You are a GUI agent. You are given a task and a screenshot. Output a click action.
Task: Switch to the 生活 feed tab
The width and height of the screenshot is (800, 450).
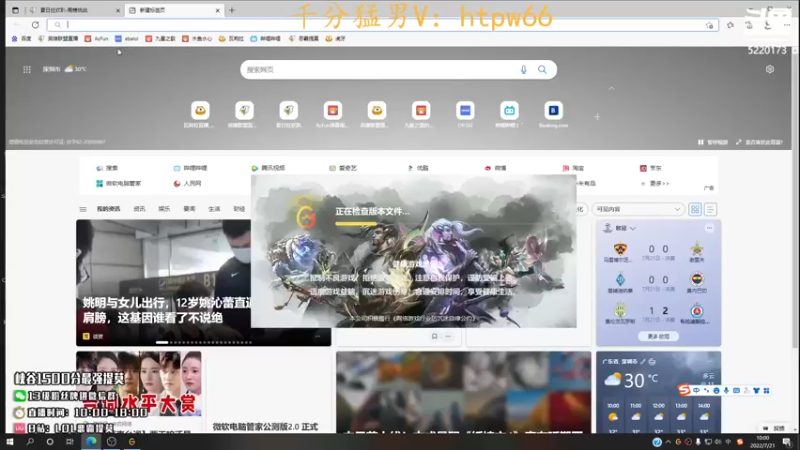coord(214,209)
